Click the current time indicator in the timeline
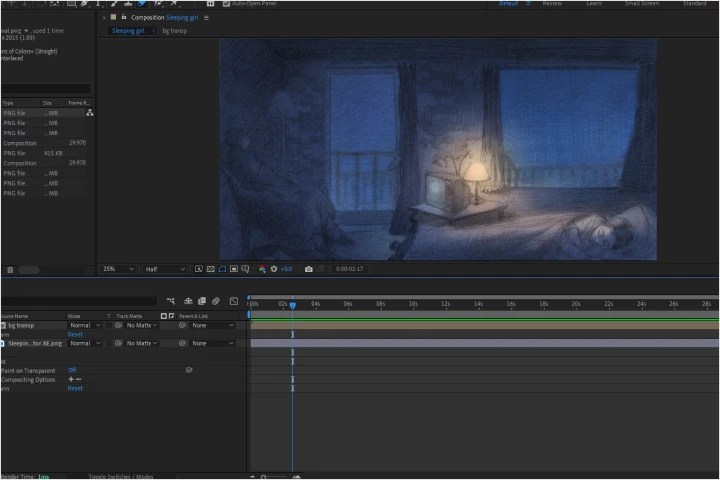 (x=292, y=305)
